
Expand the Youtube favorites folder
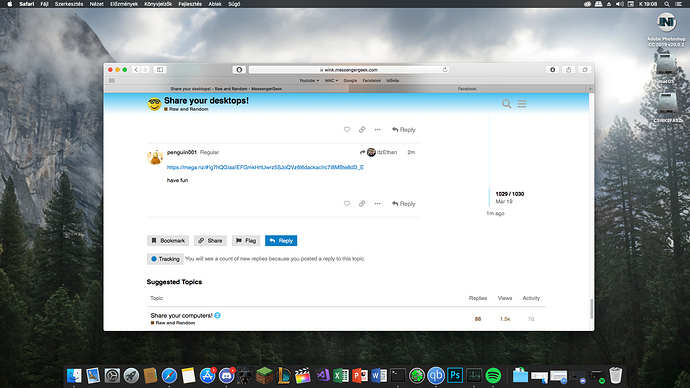tap(309, 81)
